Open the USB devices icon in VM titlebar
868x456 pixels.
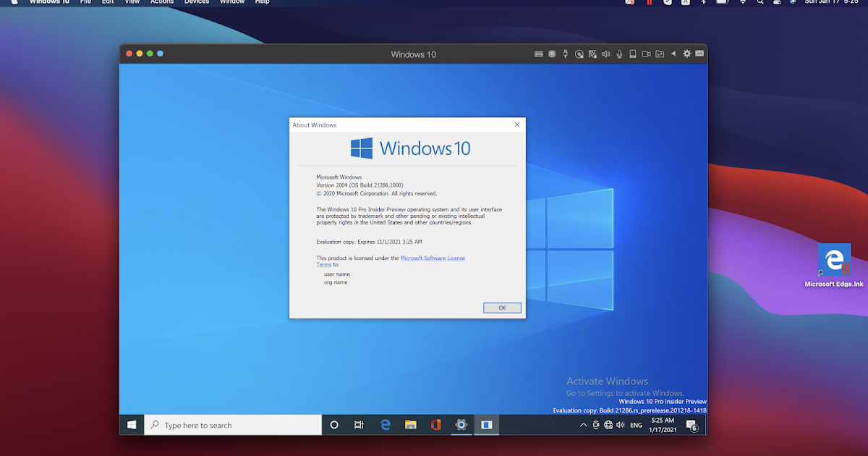(565, 54)
